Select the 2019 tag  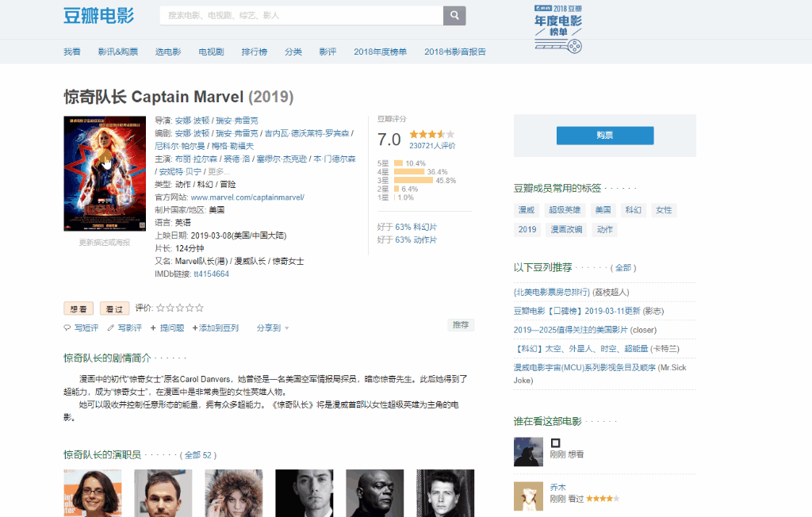point(527,229)
